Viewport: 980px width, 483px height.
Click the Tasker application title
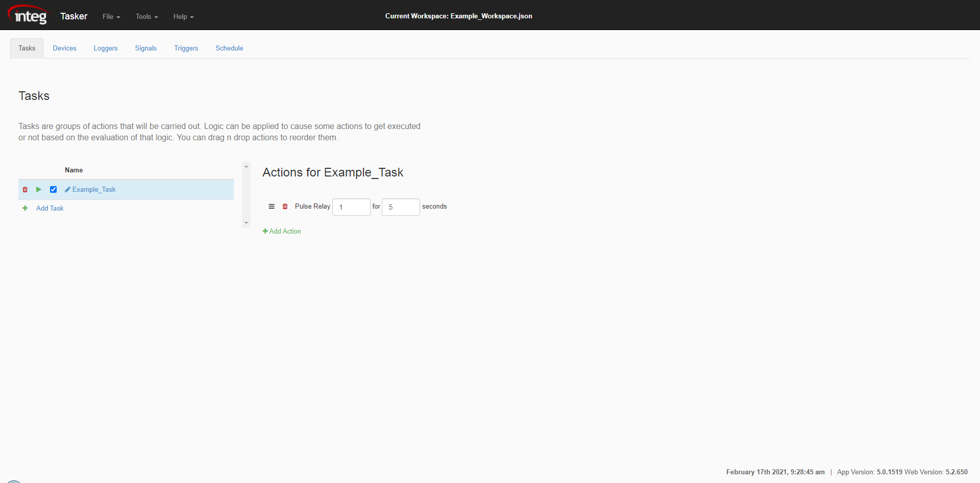coord(74,16)
